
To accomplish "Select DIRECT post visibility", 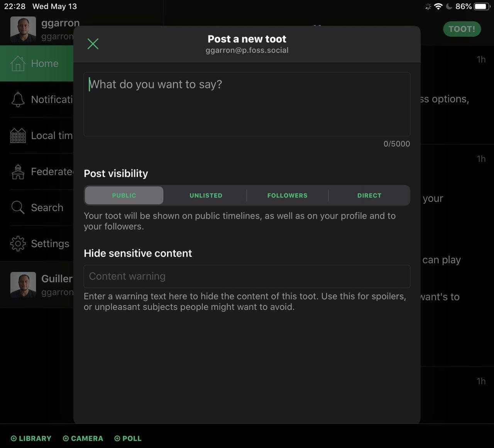I will 369,195.
